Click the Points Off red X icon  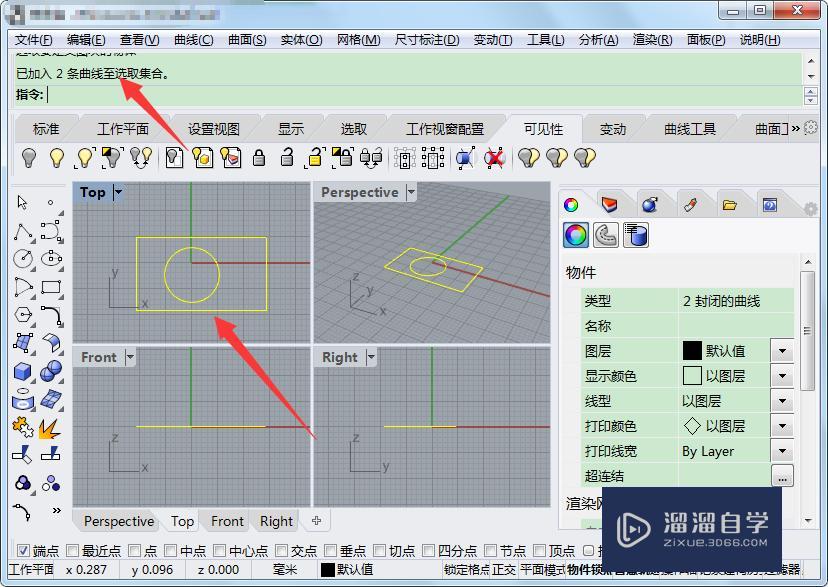click(x=494, y=157)
